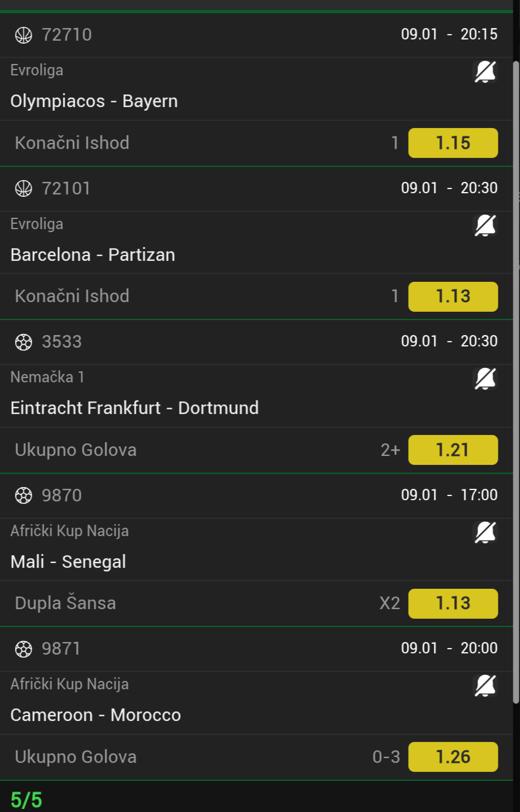Open the Eintracht Frankfurt - Dortmund match
The image size is (520, 812).
pos(135,408)
